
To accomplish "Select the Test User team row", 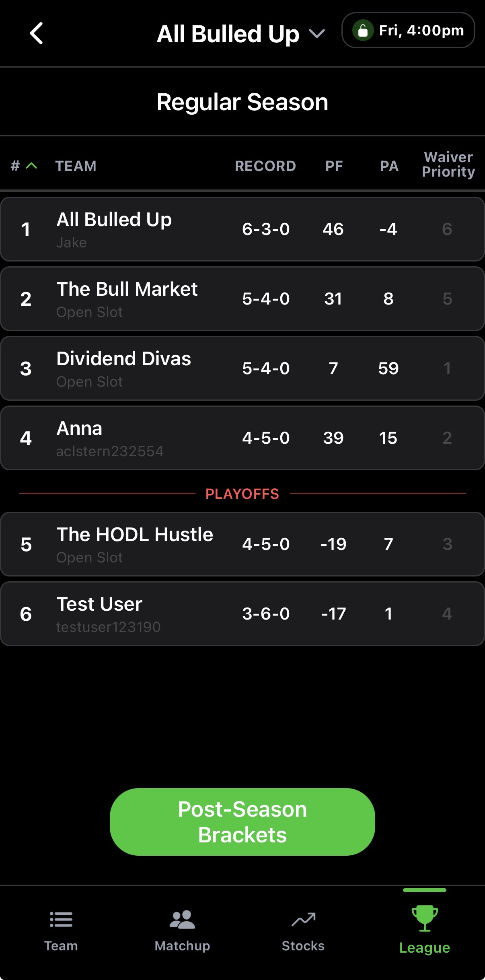I will point(242,613).
